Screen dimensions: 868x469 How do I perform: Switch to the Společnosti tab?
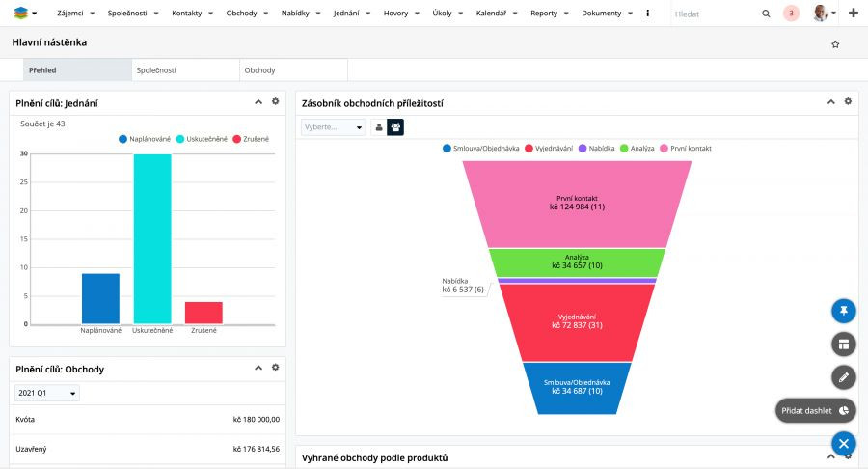185,70
